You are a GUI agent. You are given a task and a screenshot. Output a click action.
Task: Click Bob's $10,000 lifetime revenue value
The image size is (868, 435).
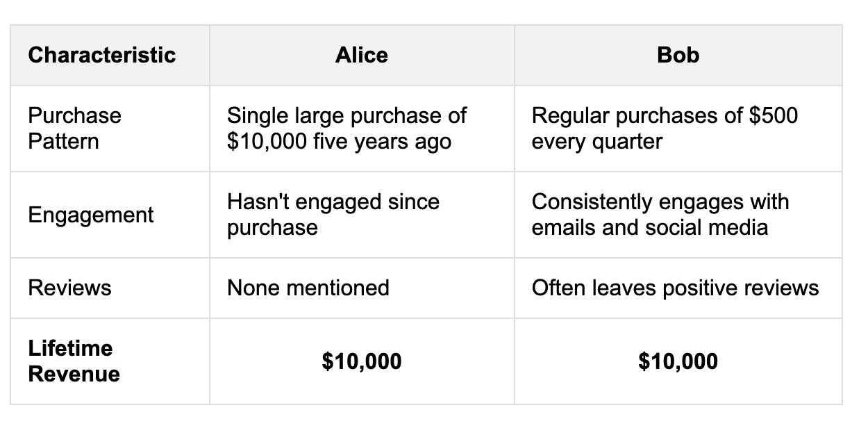pyautogui.click(x=678, y=361)
